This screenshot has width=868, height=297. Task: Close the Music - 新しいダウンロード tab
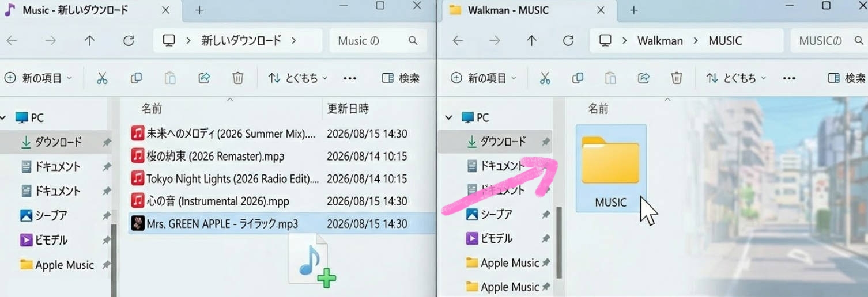(165, 10)
